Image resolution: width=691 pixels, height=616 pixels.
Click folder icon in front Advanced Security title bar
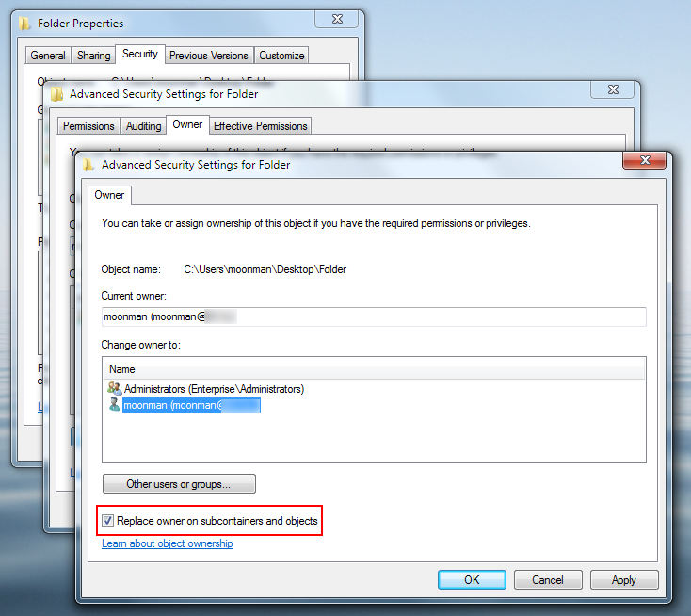click(x=89, y=164)
